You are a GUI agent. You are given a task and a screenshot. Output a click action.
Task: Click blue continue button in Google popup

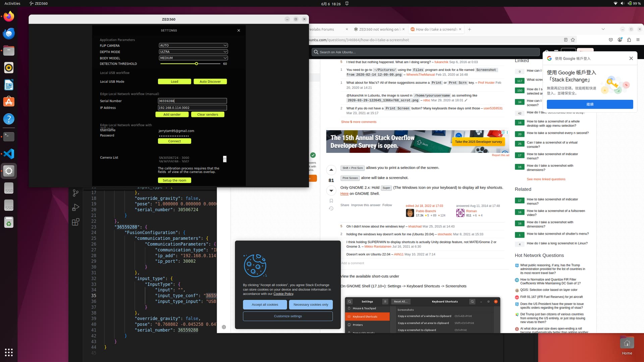click(x=590, y=104)
